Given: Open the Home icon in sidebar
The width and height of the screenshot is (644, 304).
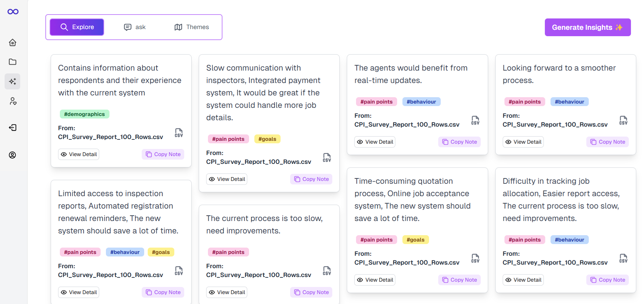Looking at the screenshot, I should (13, 43).
